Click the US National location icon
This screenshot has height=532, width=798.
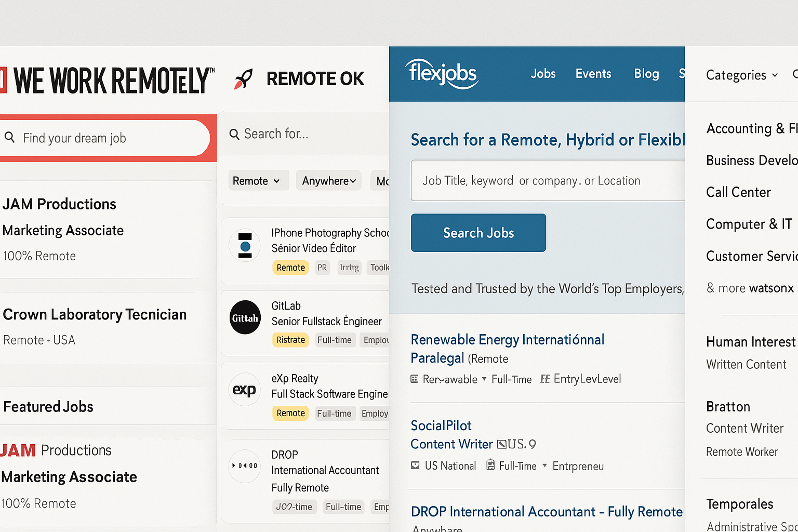pos(415,465)
